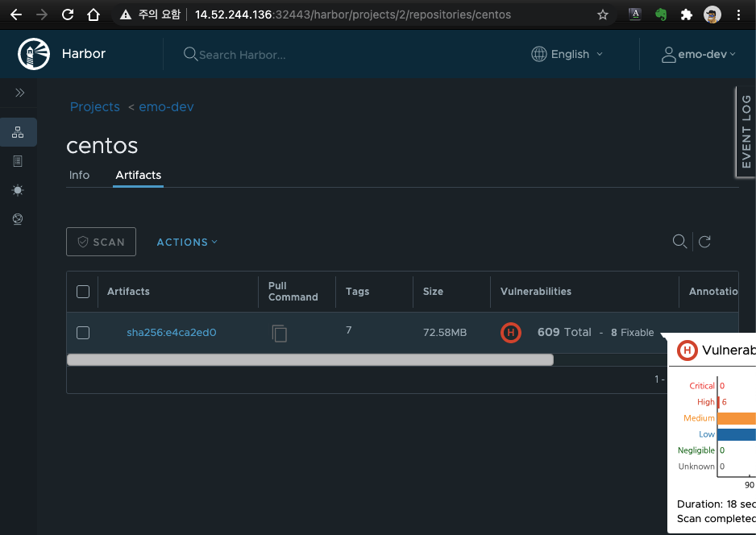Click the High red bar in chart
This screenshot has width=756, height=535.
(719, 402)
